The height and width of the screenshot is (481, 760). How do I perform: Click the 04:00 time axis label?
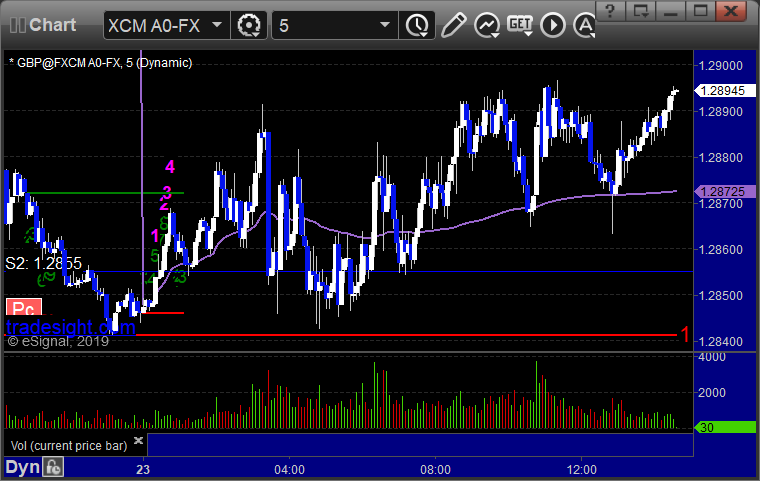pos(289,470)
